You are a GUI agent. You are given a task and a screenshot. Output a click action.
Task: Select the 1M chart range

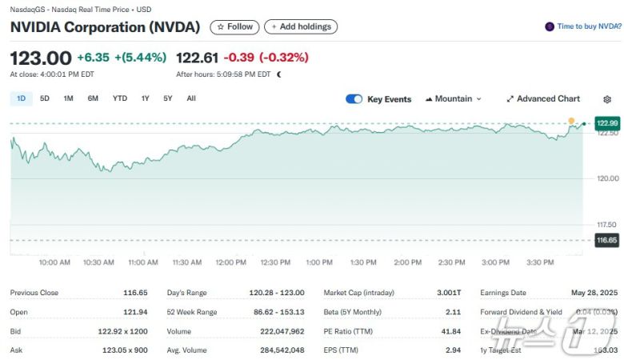[68, 98]
